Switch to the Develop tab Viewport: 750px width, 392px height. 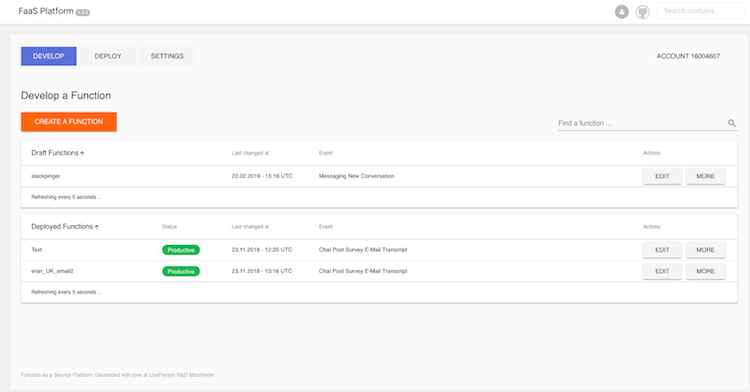pyautogui.click(x=48, y=56)
